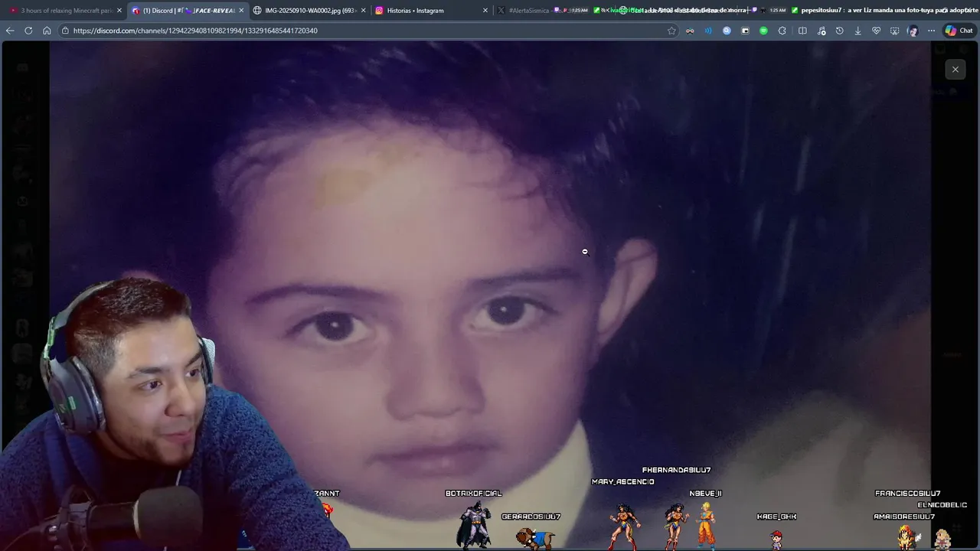Go back in the browser

pyautogui.click(x=10, y=31)
